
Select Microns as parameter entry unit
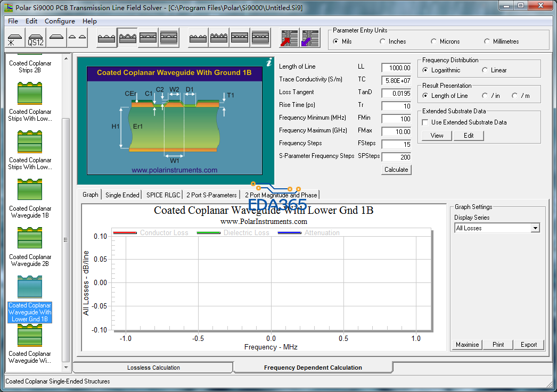tap(435, 41)
